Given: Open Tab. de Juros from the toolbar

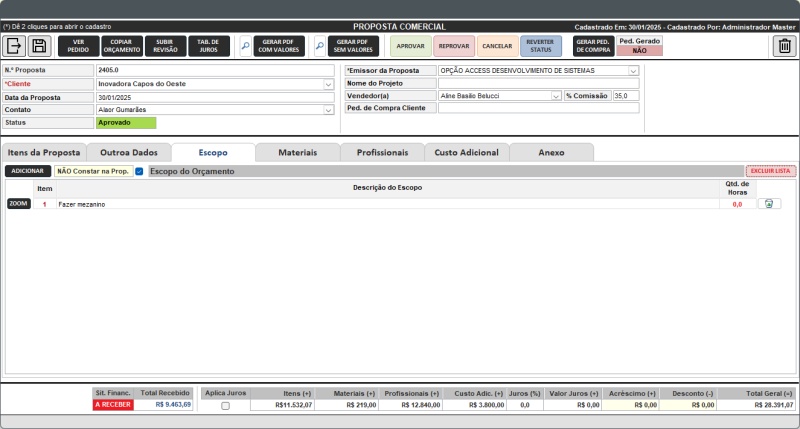Looking at the screenshot, I should tap(209, 46).
